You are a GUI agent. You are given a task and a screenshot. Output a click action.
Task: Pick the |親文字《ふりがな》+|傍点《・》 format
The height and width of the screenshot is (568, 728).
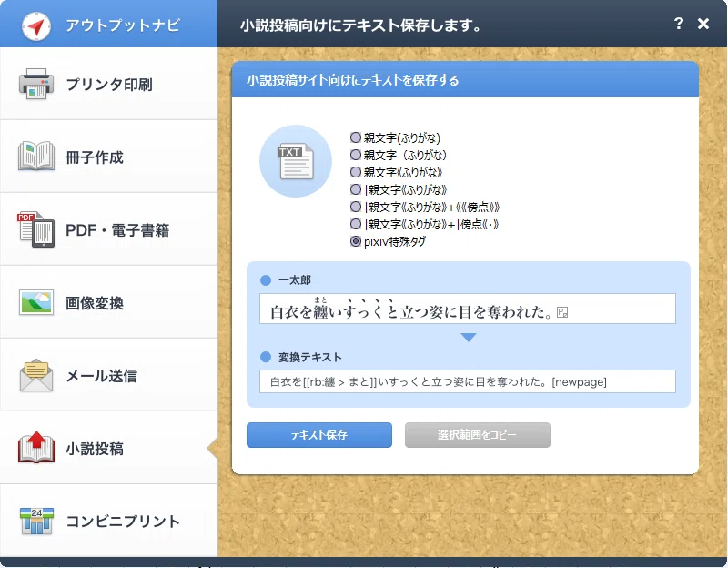[424, 224]
